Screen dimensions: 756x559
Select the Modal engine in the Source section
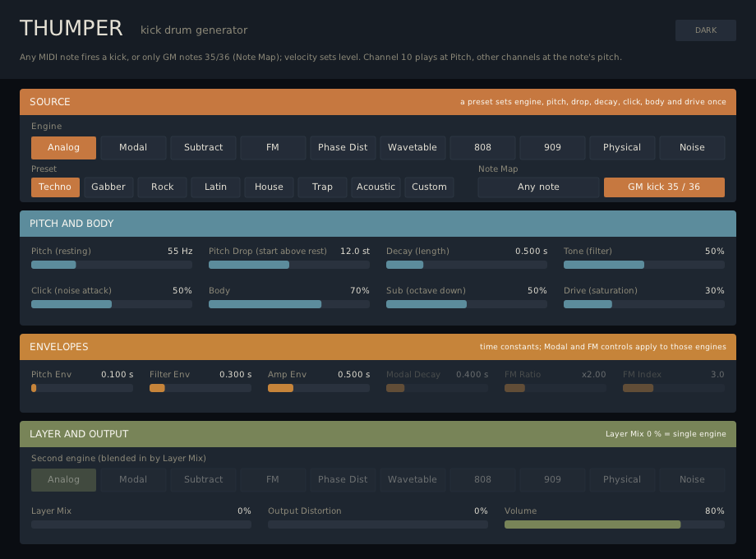(133, 148)
